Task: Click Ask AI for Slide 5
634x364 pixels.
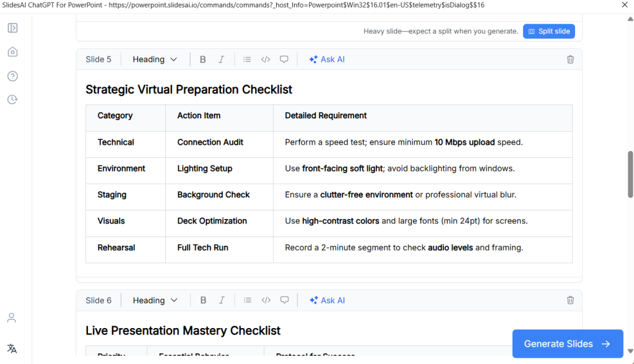Action: 327,59
